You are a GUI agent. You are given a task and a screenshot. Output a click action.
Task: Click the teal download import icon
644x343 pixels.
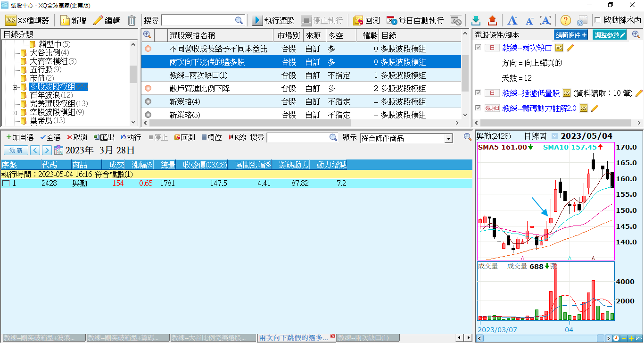point(476,21)
